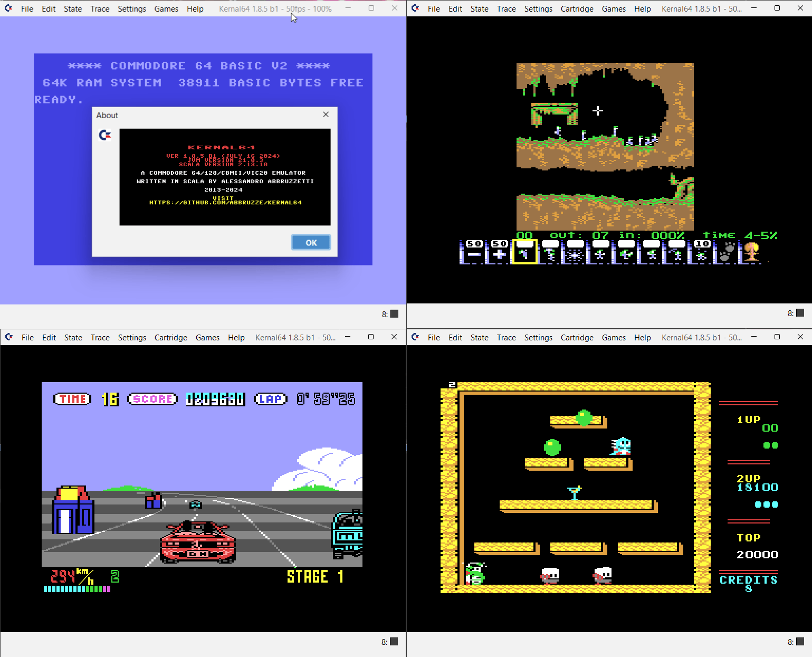Open Cartridge menu in the Lemmings window

tap(577, 9)
